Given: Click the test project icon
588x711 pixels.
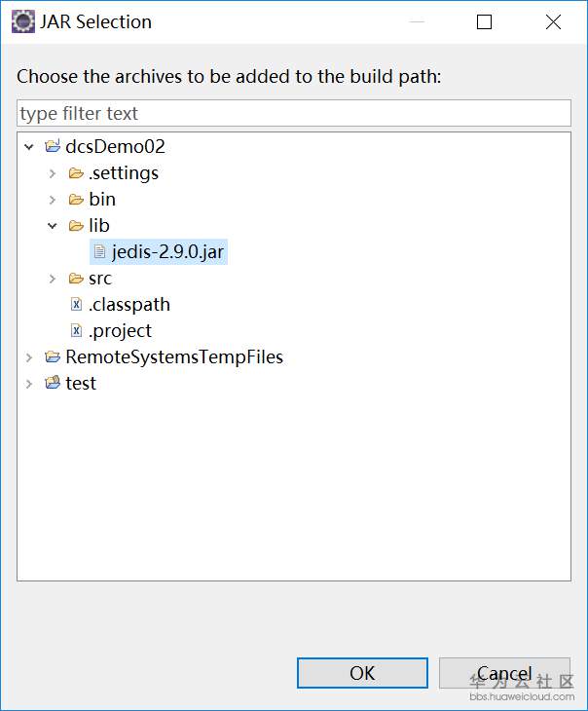Looking at the screenshot, I should pos(53,384).
